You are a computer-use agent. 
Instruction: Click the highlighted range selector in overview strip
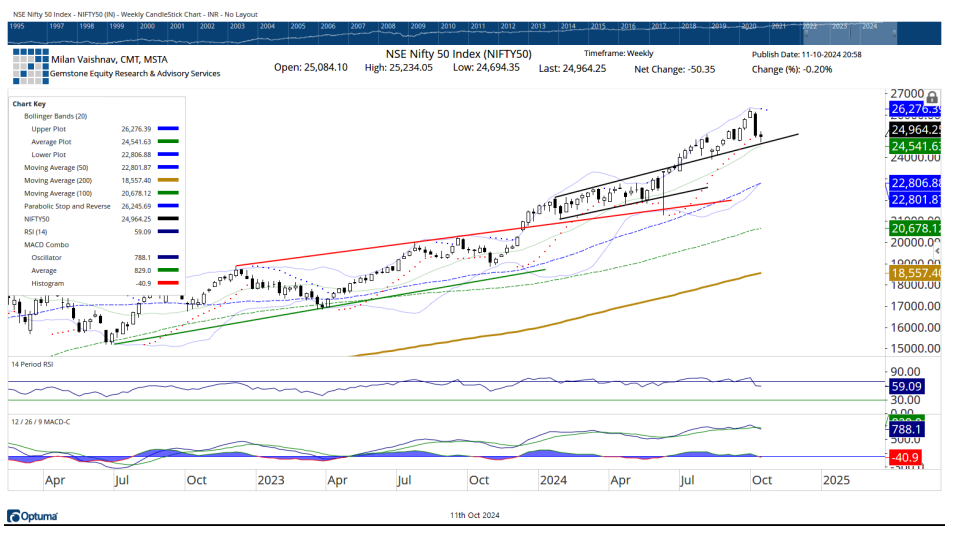point(850,33)
